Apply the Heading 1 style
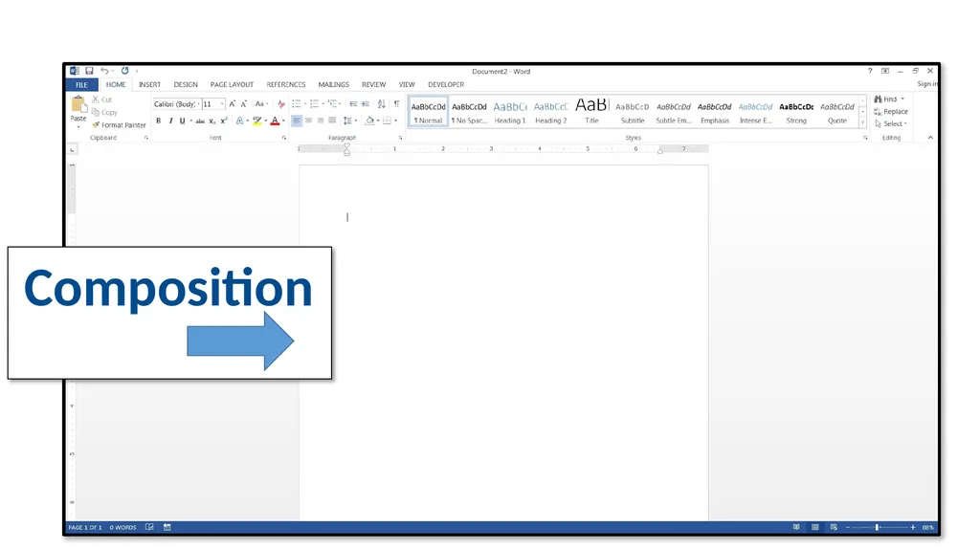980x550 pixels. coord(510,112)
